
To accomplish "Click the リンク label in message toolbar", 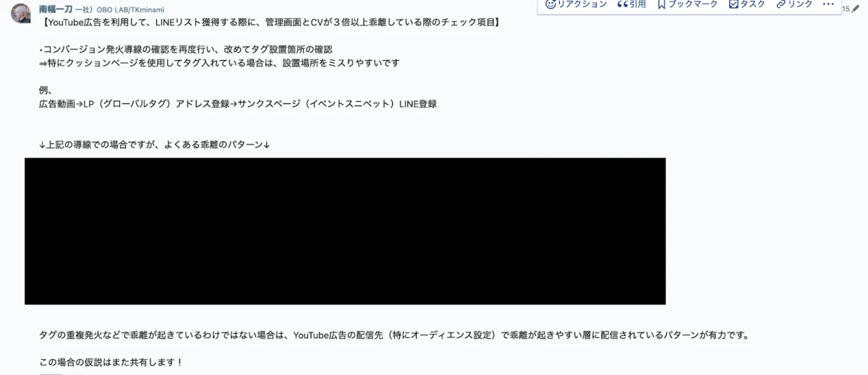I will point(801,4).
